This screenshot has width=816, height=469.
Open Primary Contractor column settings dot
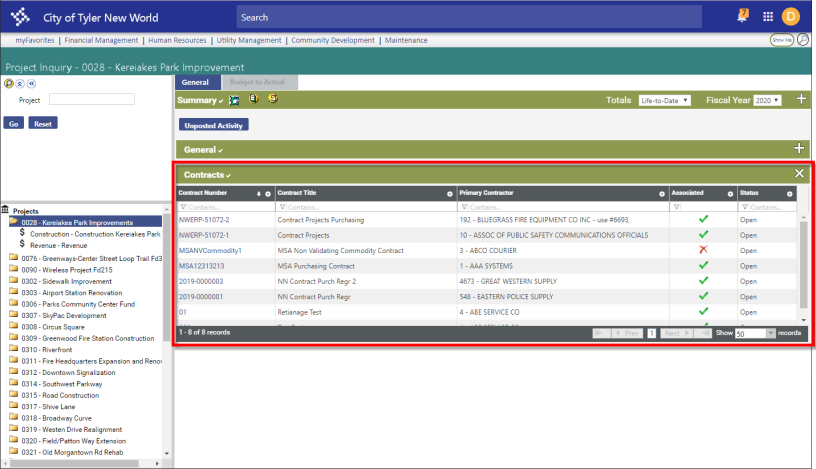[x=662, y=194]
